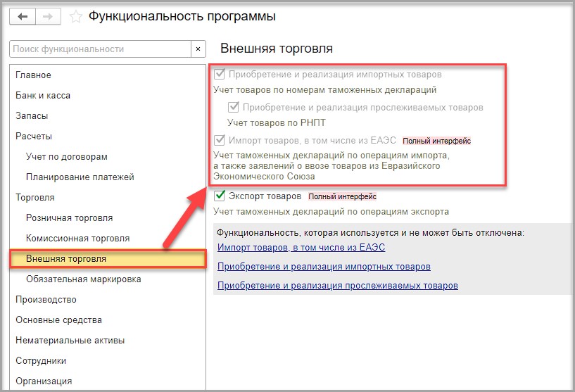Follow the Импорт товаров, в том числе из ЕАЭС link
The width and height of the screenshot is (575, 392).
point(301,248)
